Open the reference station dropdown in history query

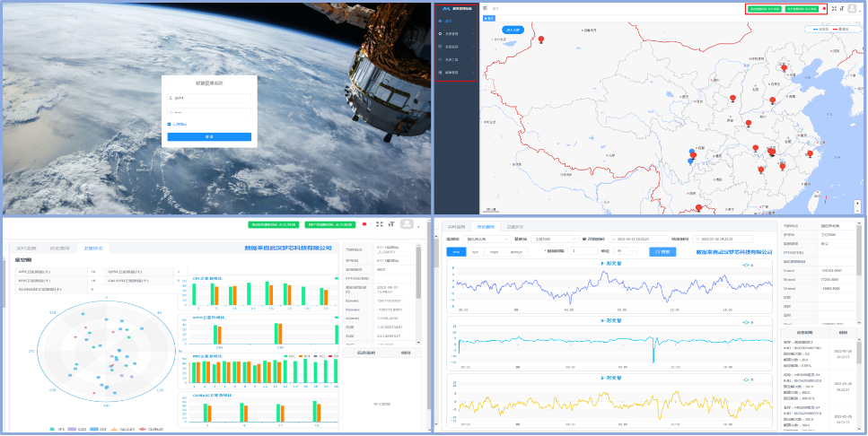(554, 239)
